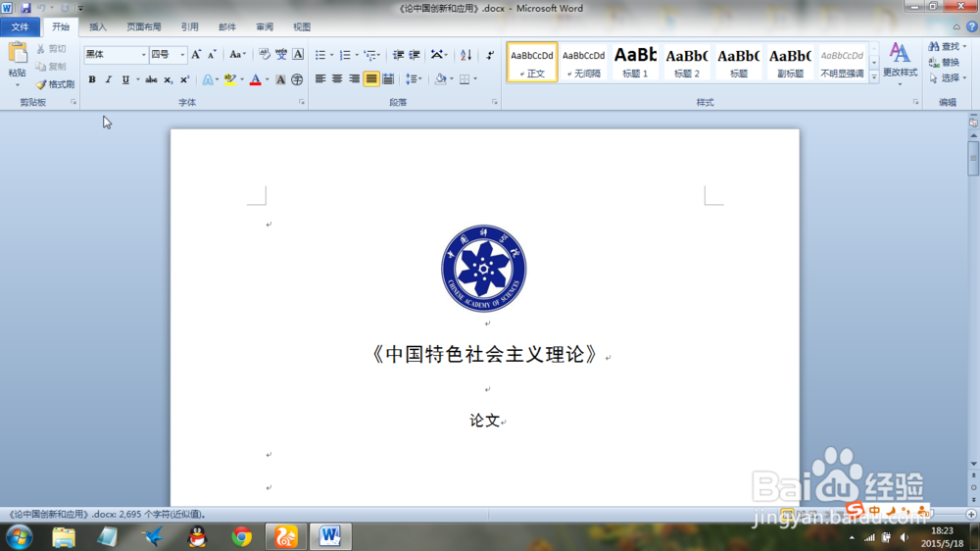Open the font size combo box (四号)

(x=168, y=55)
